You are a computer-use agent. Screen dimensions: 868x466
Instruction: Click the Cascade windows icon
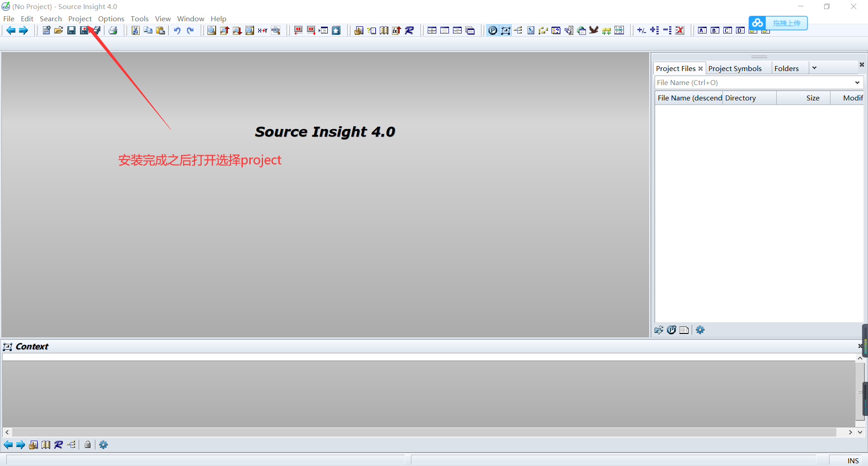470,30
